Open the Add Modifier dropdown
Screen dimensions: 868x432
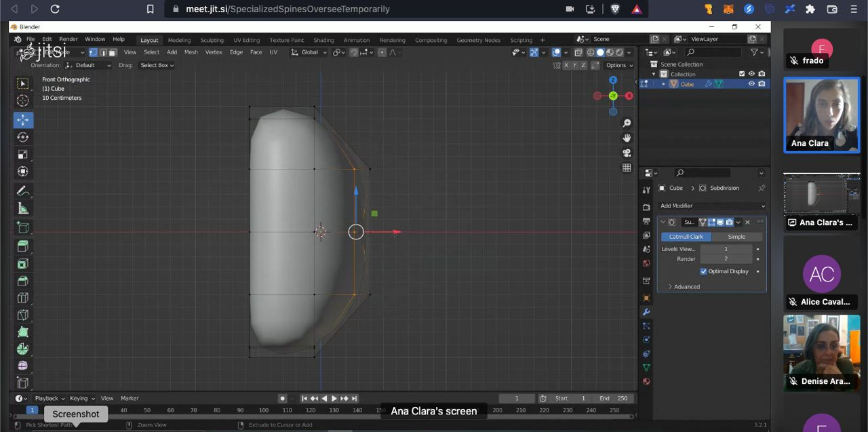click(712, 205)
